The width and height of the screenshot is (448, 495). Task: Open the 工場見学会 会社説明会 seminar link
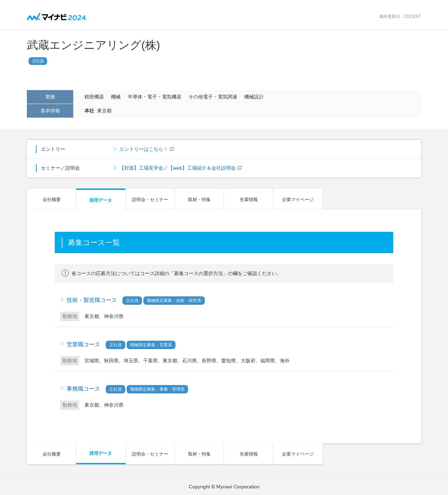point(178,168)
